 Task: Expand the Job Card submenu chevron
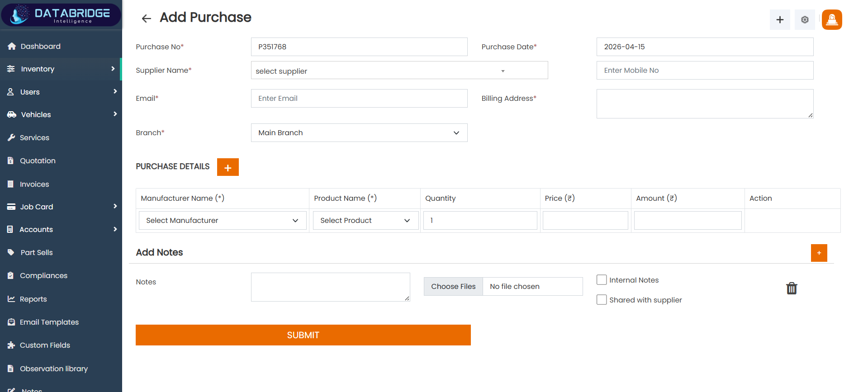point(115,206)
